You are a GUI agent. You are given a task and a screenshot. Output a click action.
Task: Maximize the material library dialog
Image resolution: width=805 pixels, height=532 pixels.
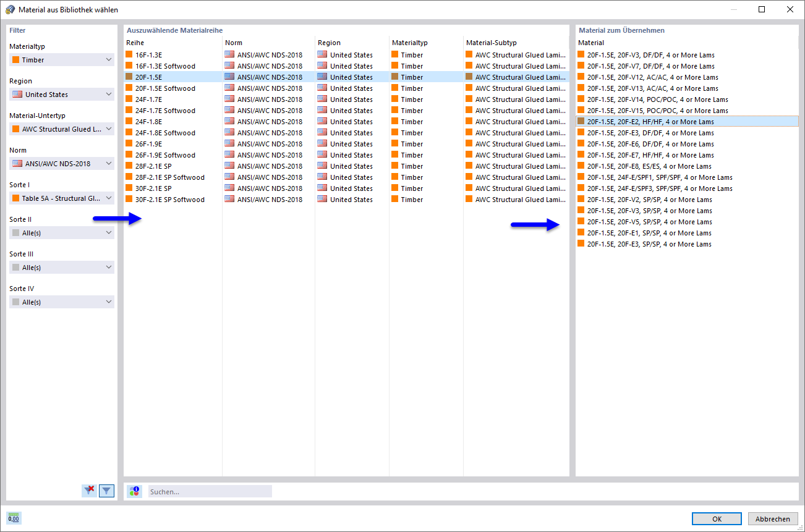pos(762,9)
